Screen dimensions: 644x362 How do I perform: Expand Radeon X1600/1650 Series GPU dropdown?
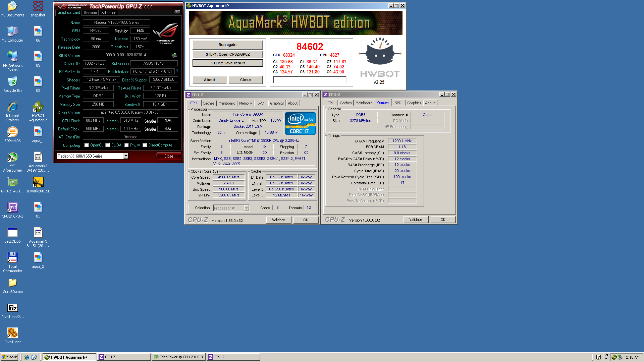126,156
